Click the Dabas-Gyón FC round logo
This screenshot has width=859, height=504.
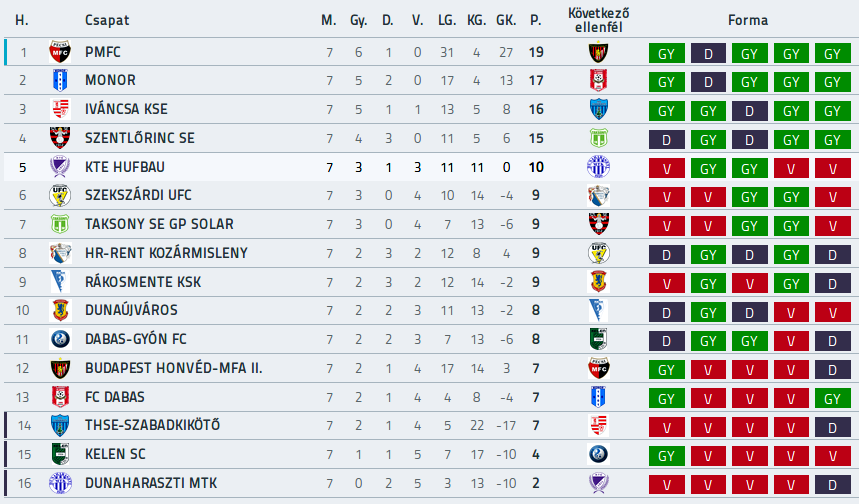pos(60,339)
